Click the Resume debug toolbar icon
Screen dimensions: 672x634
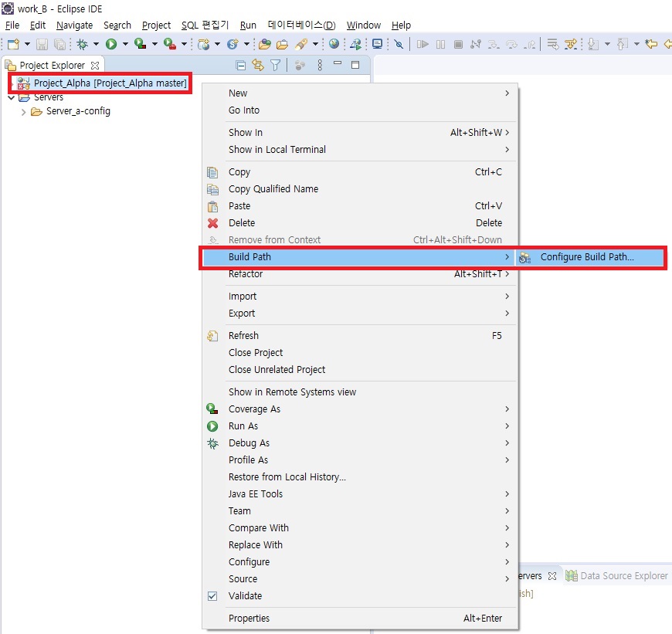point(423,44)
